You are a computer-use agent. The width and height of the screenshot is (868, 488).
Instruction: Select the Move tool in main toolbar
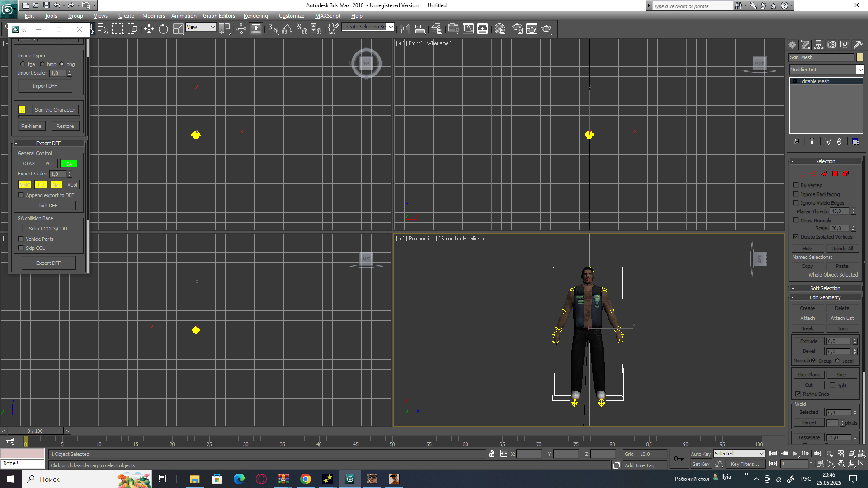pos(149,29)
